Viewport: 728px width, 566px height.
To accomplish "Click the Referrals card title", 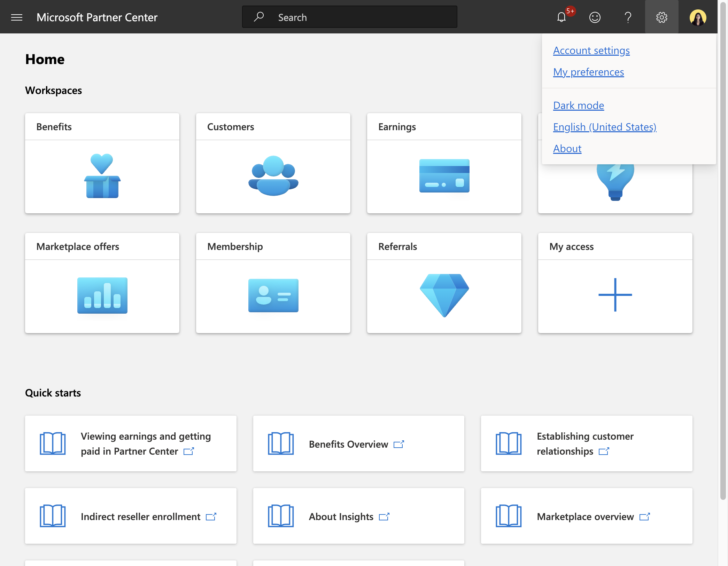I will click(x=398, y=246).
